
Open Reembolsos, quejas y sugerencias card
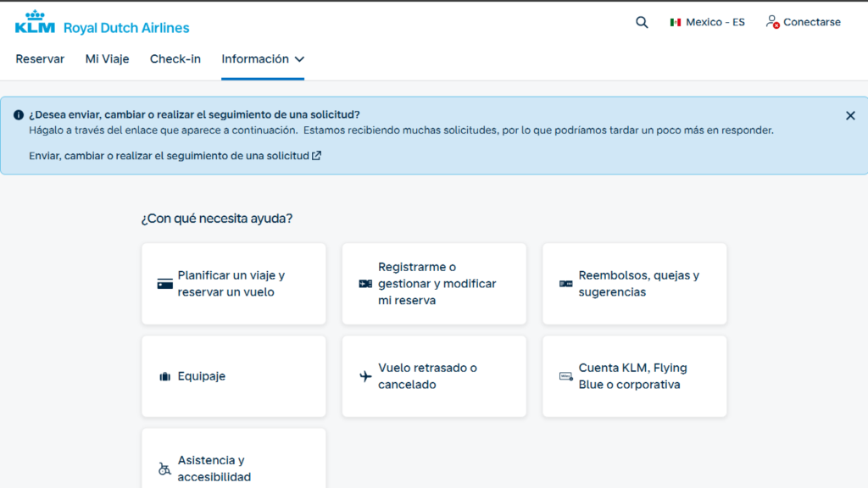634,284
